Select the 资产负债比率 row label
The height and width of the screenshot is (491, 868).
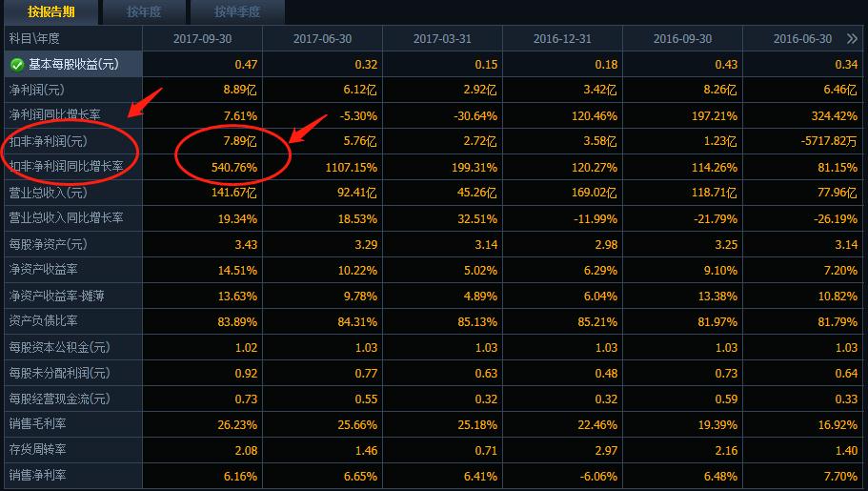click(x=43, y=321)
